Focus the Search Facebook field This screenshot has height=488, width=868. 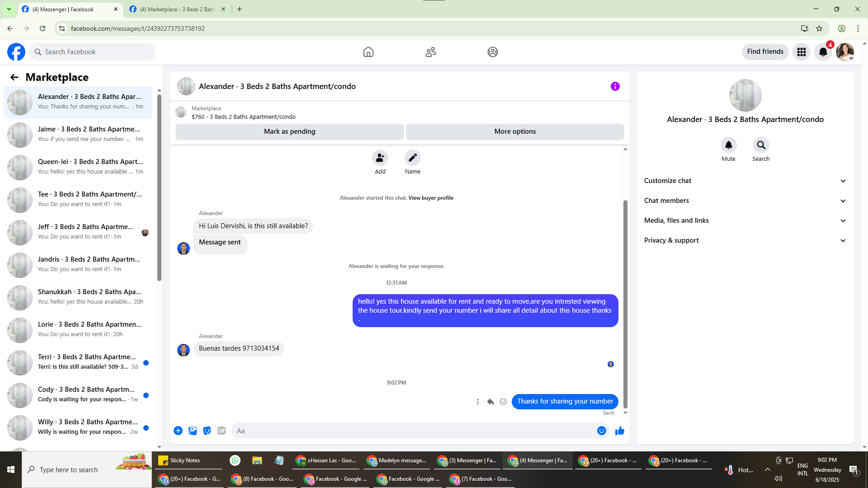tap(92, 52)
